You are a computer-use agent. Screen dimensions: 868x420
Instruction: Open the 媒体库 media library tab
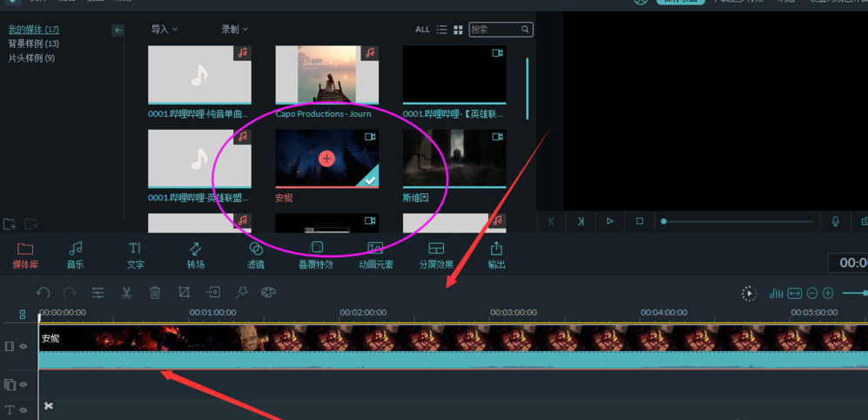coord(25,255)
